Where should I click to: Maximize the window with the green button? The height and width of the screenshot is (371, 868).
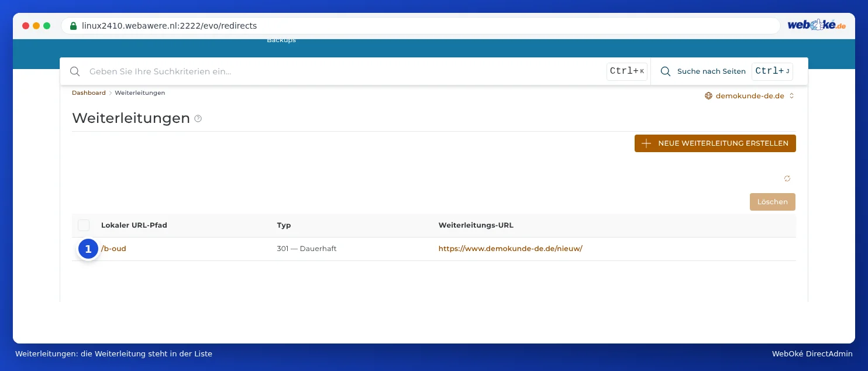[47, 26]
